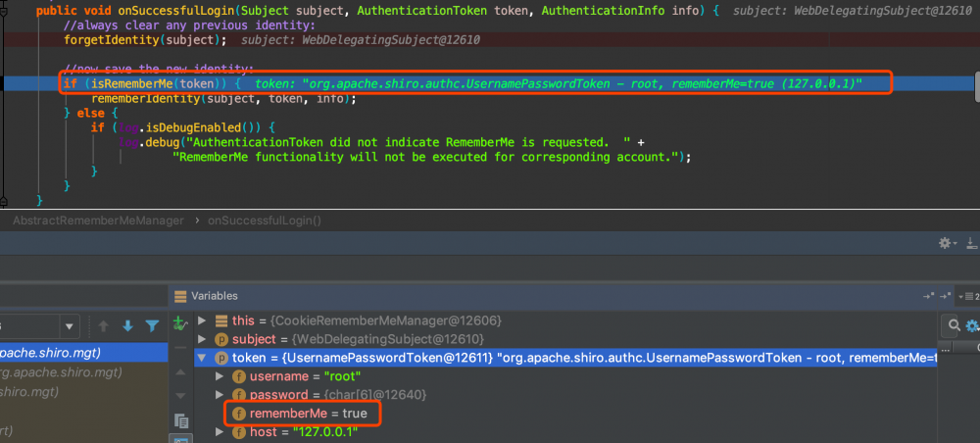
Task: Open the layout settings dropdown list icon
Action: pyautogui.click(x=971, y=296)
